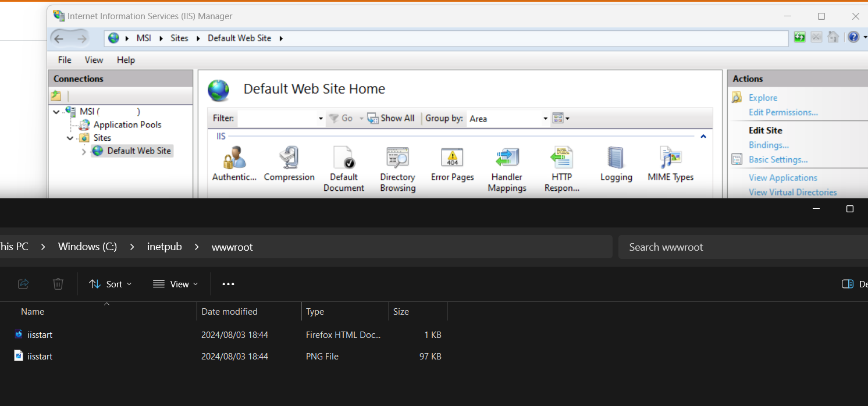Click the IIS Manager forward arrow
868x406 pixels.
(x=82, y=39)
